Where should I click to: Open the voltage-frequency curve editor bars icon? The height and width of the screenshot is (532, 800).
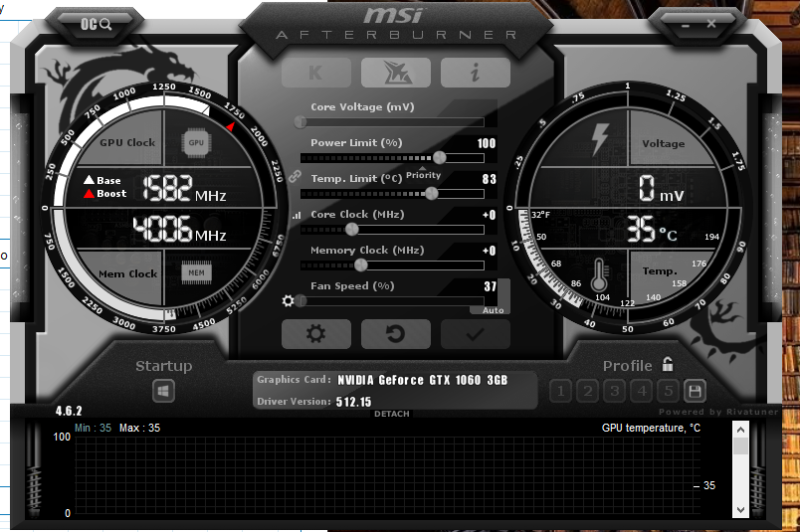pyautogui.click(x=297, y=215)
